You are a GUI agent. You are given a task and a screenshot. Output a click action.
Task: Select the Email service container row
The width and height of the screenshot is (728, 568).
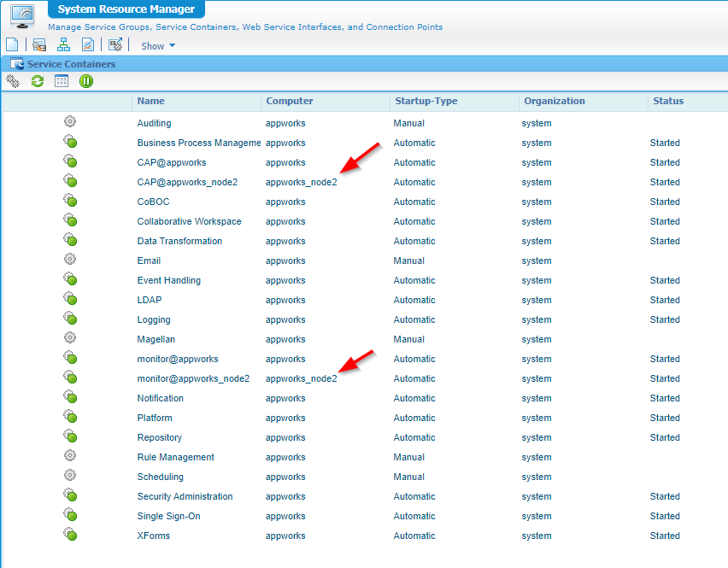pos(149,261)
